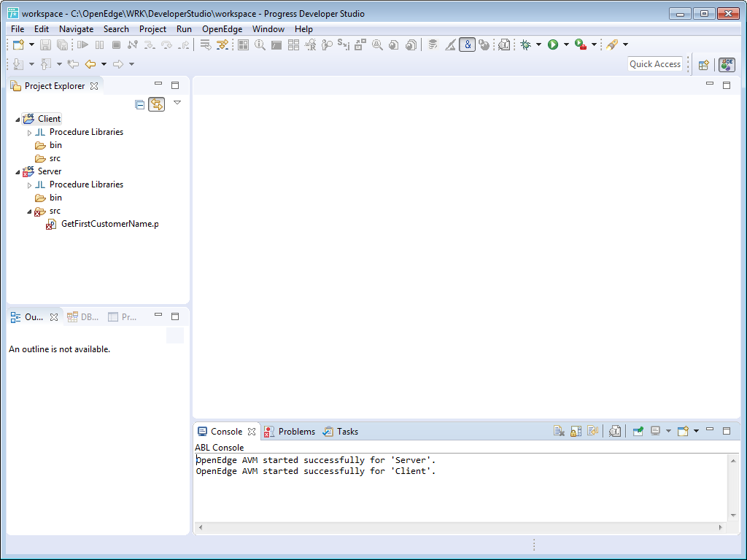
Task: Click the Forward navigation arrow icon
Action: [117, 64]
